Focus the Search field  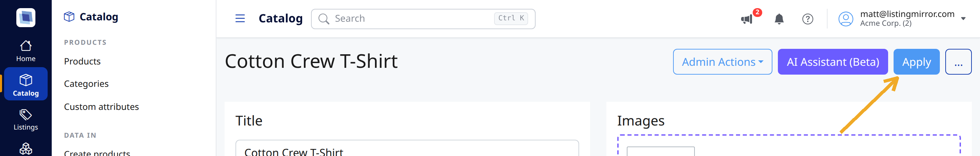(423, 19)
